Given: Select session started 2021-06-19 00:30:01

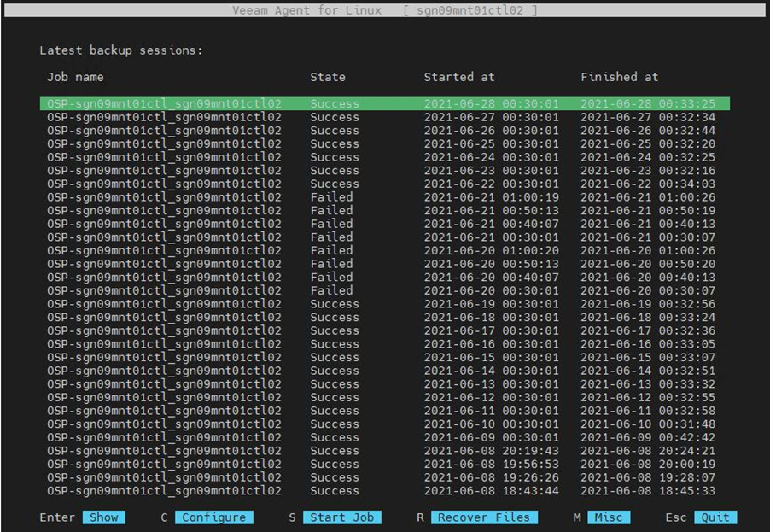Looking at the screenshot, I should 384,304.
